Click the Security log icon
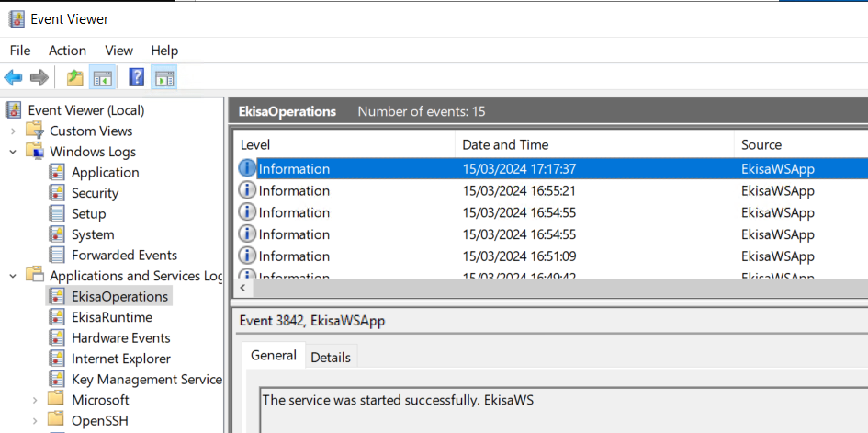This screenshot has width=868, height=433. [57, 193]
